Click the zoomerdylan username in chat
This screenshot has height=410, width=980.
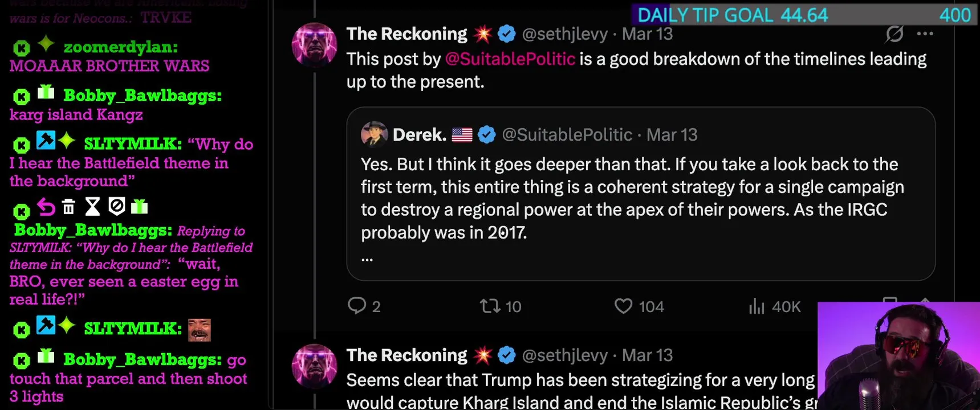tap(120, 47)
